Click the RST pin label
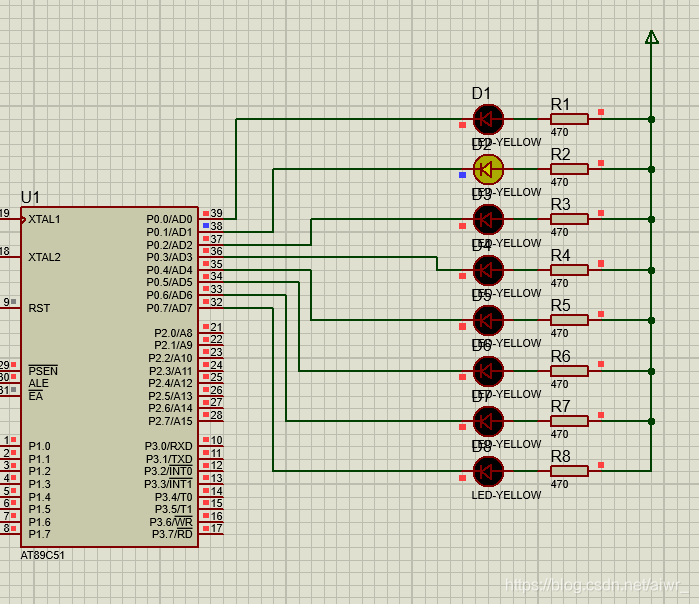 click(x=39, y=308)
